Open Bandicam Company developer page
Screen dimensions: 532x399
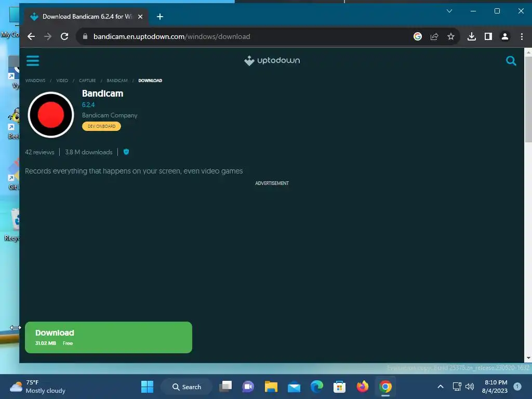[110, 115]
